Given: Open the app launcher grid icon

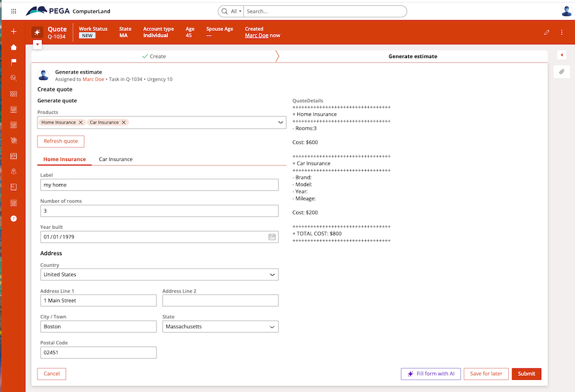Looking at the screenshot, I should 14,11.
